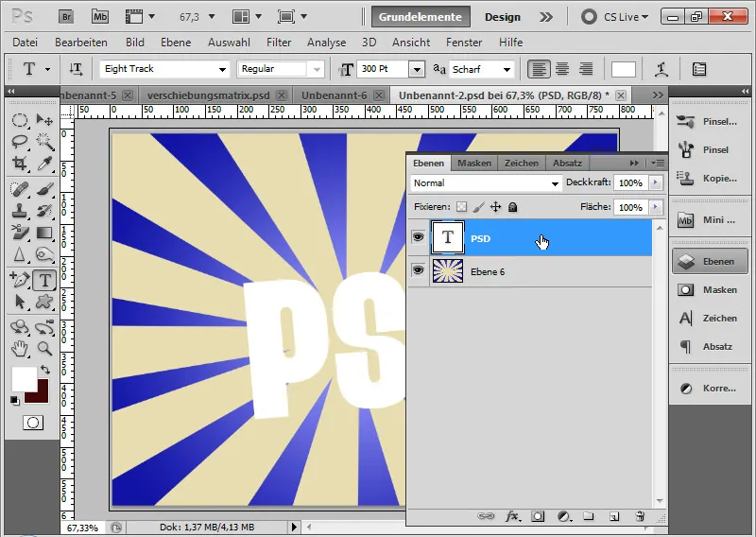Select the Pen tool
Viewport: 756px width, 537px height.
coord(19,280)
